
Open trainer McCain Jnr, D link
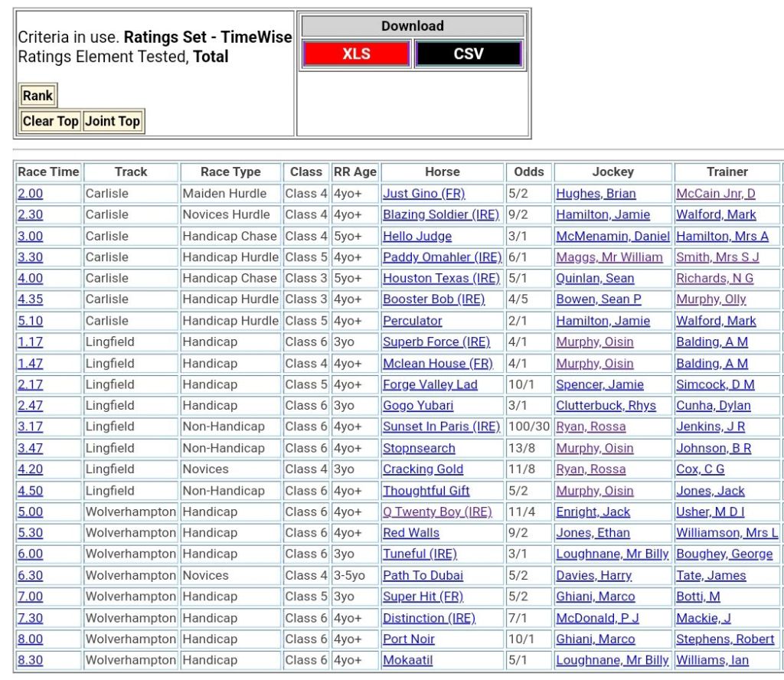(x=715, y=194)
